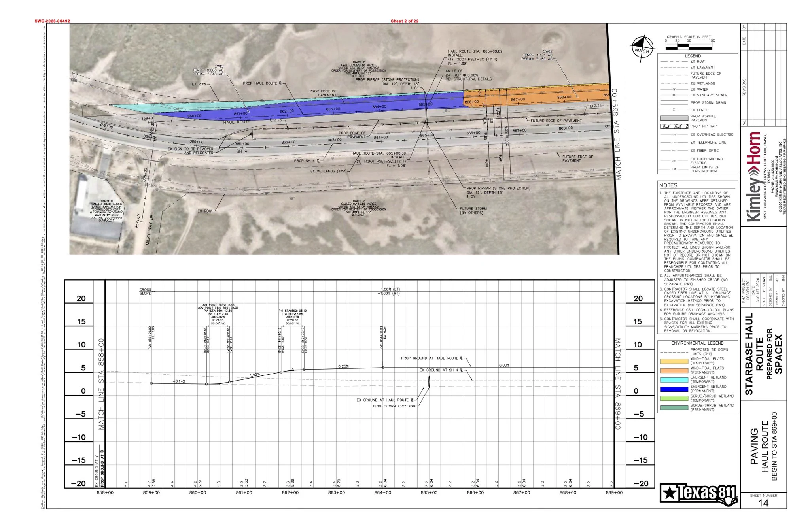The height and width of the screenshot is (532, 810).
Task: Click the 'EX TELEPHONE LINE' legend entry
Action: [709, 143]
